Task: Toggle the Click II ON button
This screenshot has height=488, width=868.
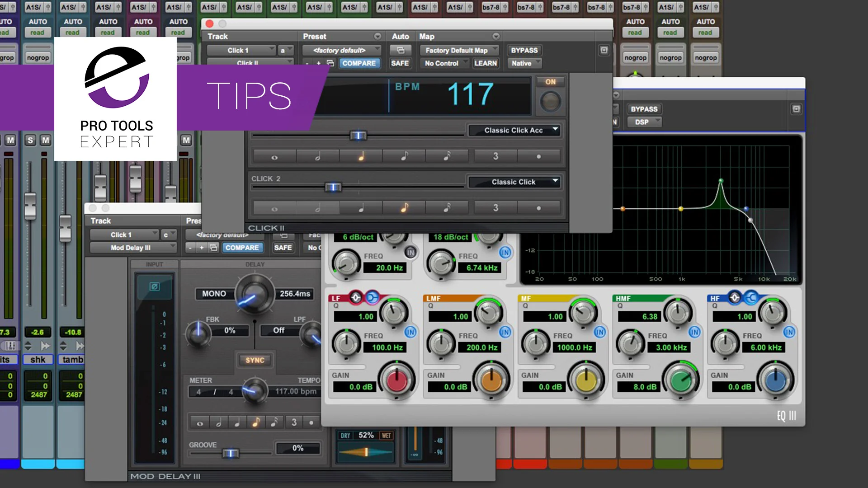Action: (x=550, y=82)
